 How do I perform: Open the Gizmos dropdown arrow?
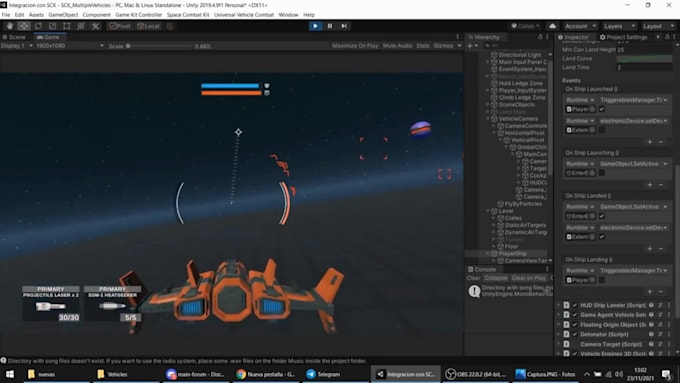click(x=459, y=46)
